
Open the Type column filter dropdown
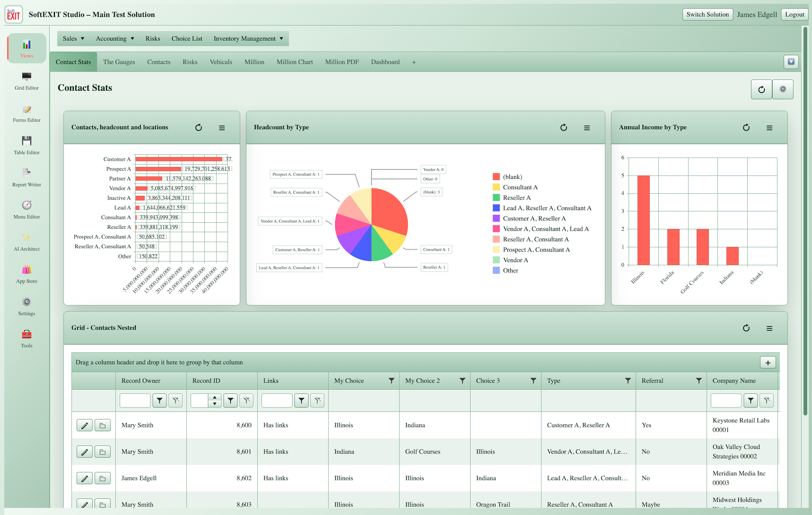(x=628, y=381)
